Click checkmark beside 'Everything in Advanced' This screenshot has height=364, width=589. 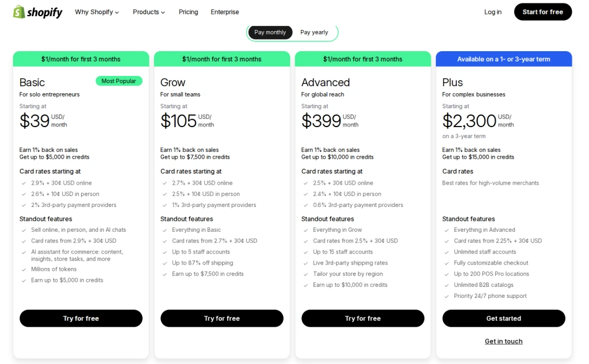click(x=446, y=230)
